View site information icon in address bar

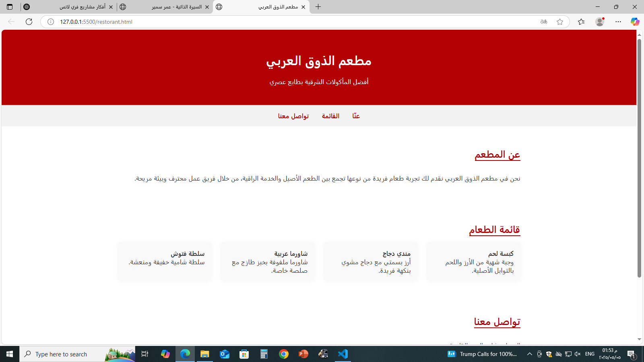click(x=51, y=22)
